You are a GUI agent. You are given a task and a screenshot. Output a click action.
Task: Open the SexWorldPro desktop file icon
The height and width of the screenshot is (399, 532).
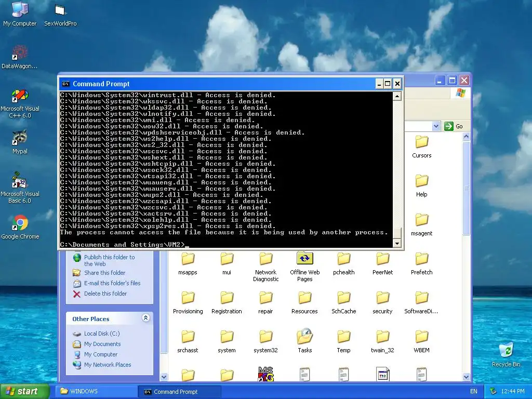click(60, 14)
